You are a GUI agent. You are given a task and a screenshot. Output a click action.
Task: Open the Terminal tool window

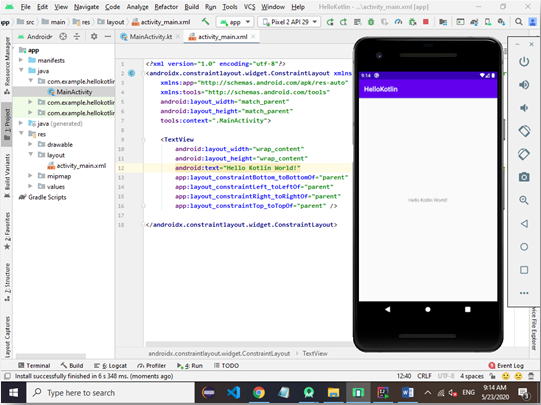(34, 365)
